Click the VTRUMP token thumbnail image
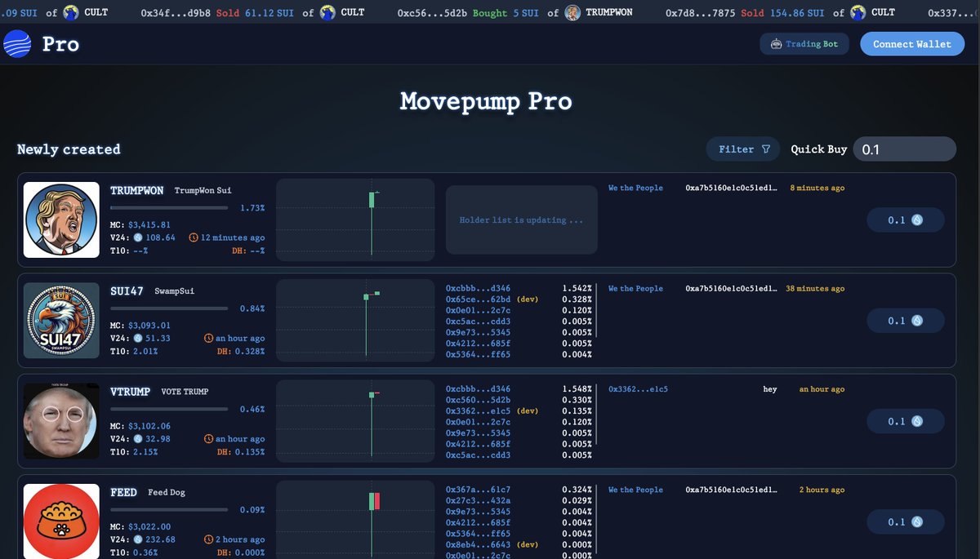Screen dimensions: 980x559 coord(61,421)
